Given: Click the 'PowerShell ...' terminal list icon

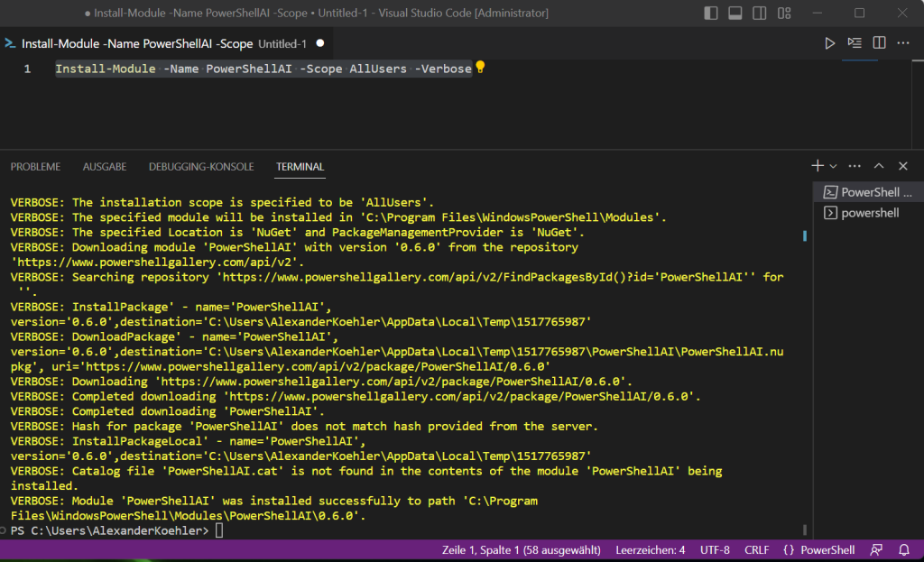Looking at the screenshot, I should click(x=830, y=192).
